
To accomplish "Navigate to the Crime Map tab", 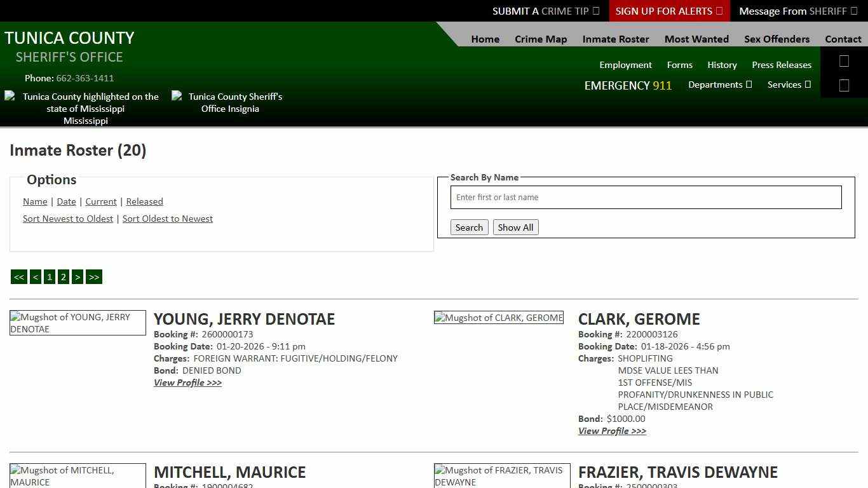I will (541, 39).
